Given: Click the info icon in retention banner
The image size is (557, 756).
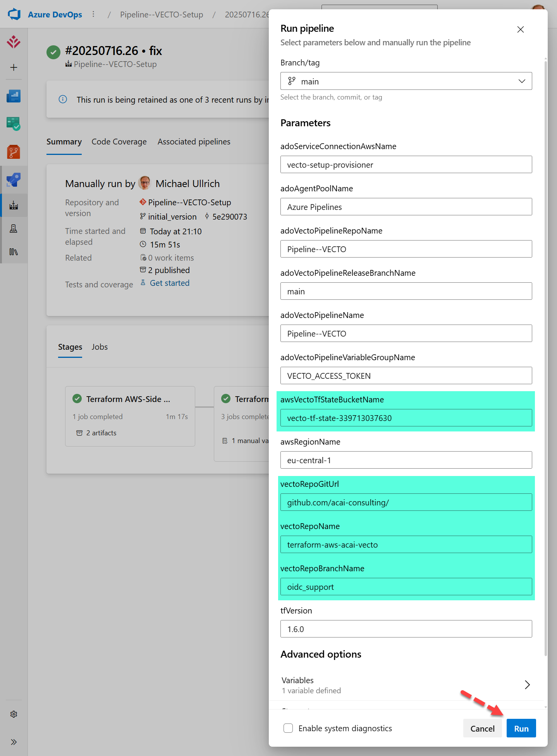Looking at the screenshot, I should point(63,99).
